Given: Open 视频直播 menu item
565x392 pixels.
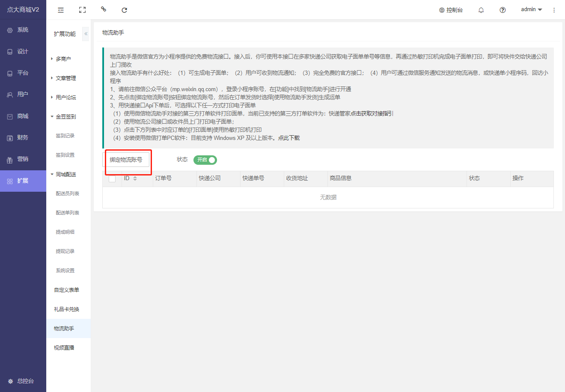Looking at the screenshot, I should click(x=64, y=347).
